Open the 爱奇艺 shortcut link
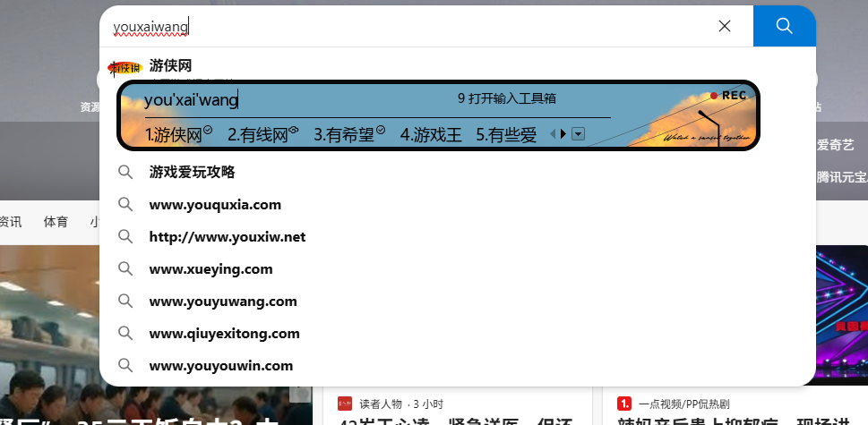Viewport: 868px width, 425px height. point(836,145)
